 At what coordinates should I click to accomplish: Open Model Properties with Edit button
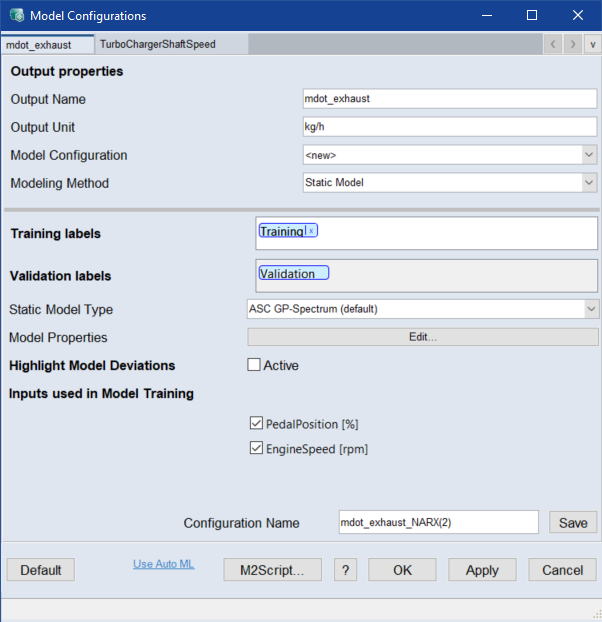click(x=422, y=337)
